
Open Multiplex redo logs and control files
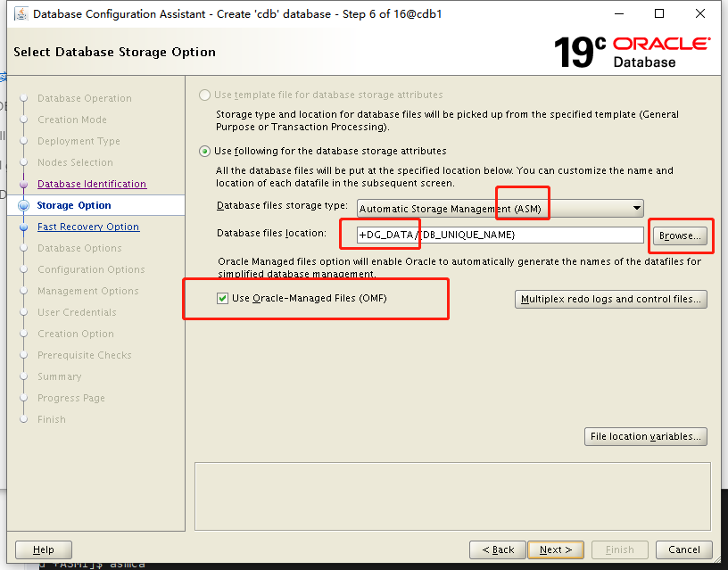(611, 300)
